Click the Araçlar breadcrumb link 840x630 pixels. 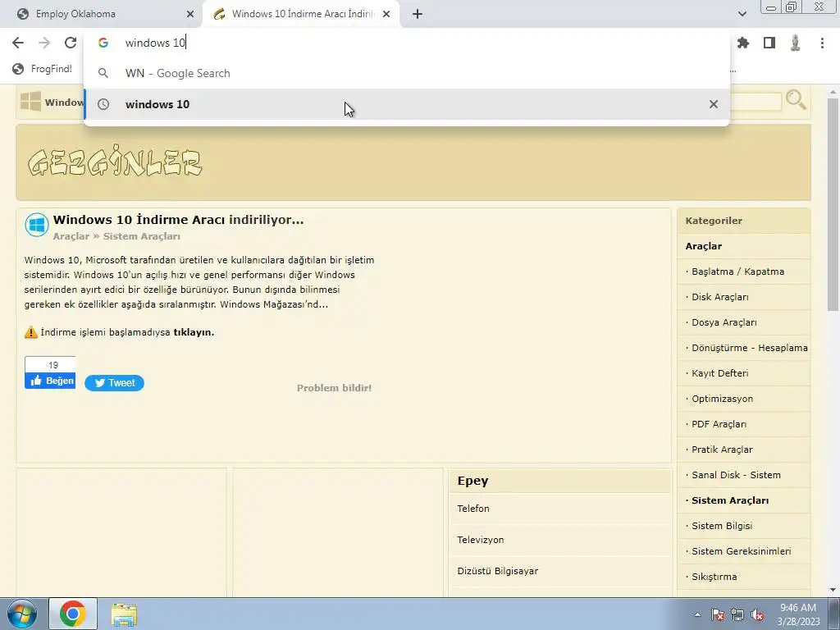coord(71,236)
